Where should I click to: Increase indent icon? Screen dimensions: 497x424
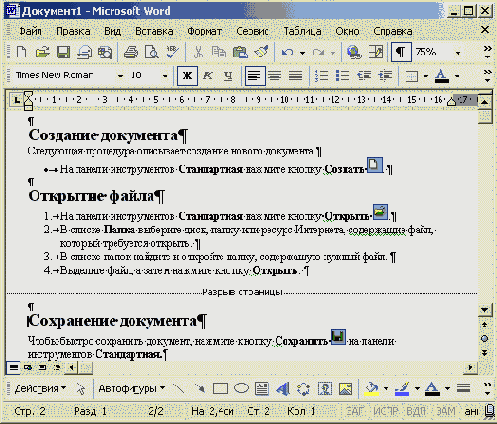(x=385, y=76)
